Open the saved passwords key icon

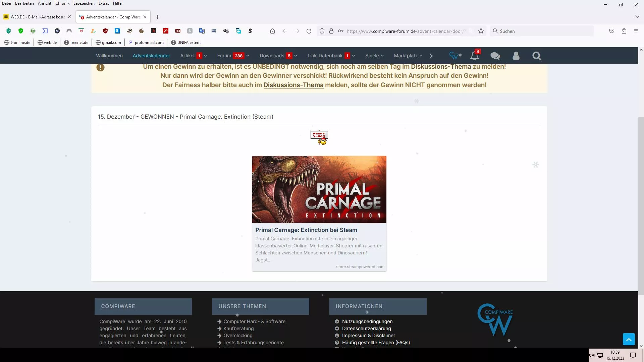(x=341, y=31)
